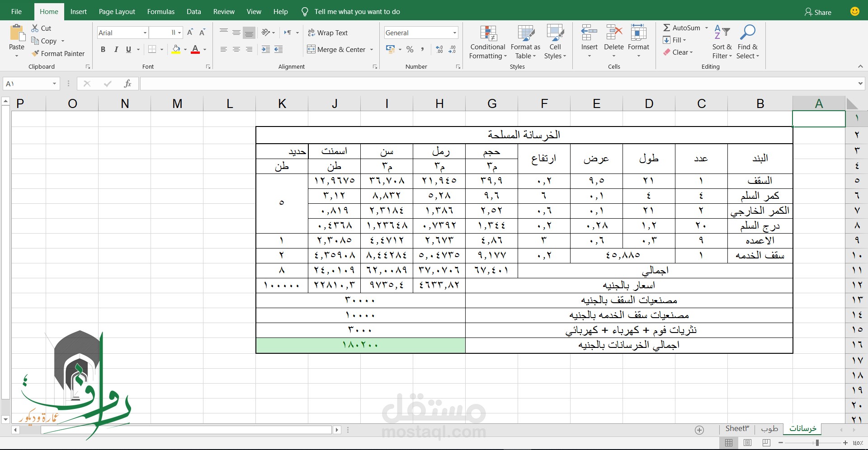This screenshot has width=868, height=450.
Task: Click Decrease Decimal icon
Action: pos(452,49)
